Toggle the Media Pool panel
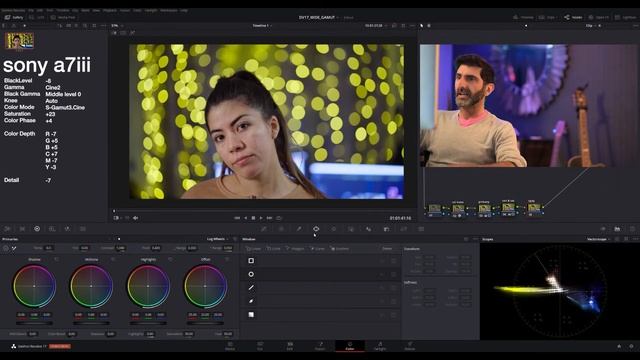 [63, 18]
